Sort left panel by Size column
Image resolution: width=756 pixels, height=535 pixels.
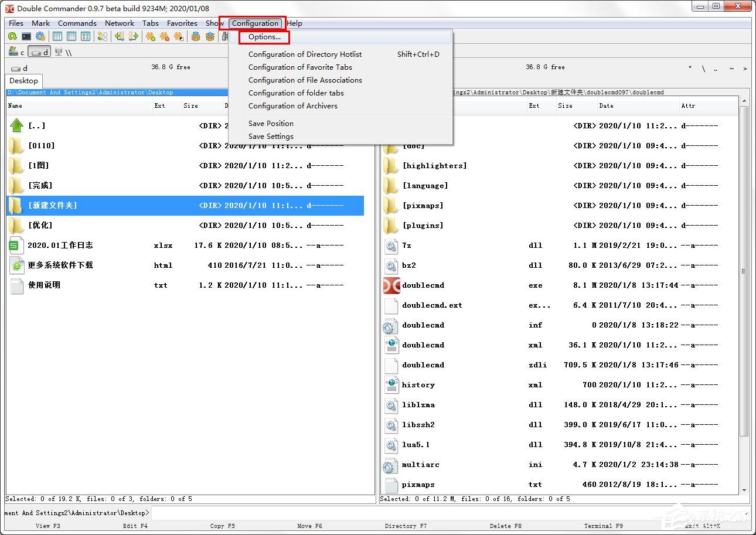coord(201,105)
